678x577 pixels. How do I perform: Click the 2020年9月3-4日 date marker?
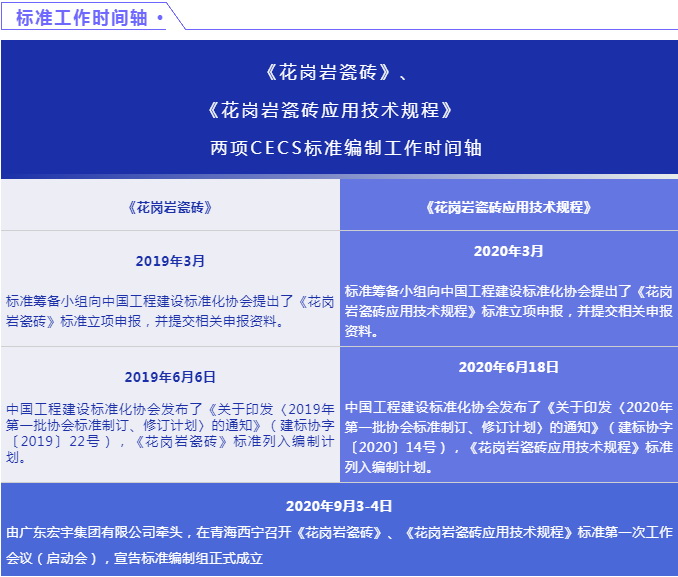[x=339, y=506]
